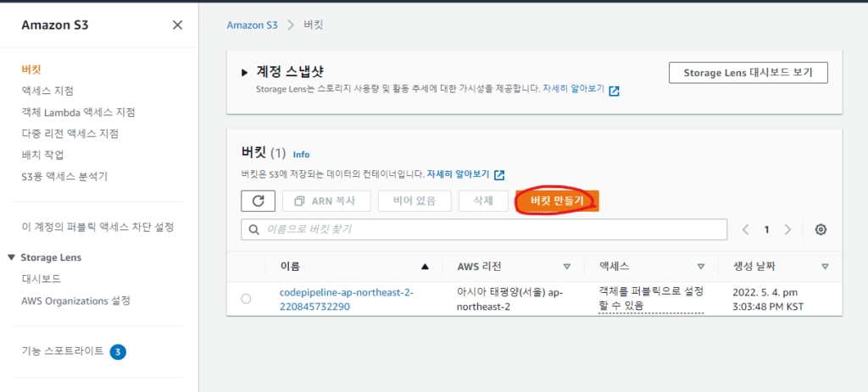Click the 이름 column header
The width and height of the screenshot is (868, 392).
pyautogui.click(x=290, y=267)
